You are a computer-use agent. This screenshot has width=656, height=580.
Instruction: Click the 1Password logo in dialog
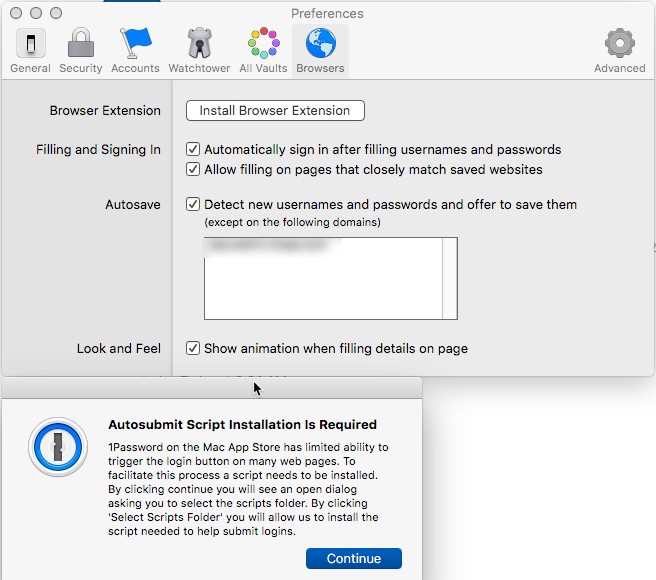click(x=58, y=447)
